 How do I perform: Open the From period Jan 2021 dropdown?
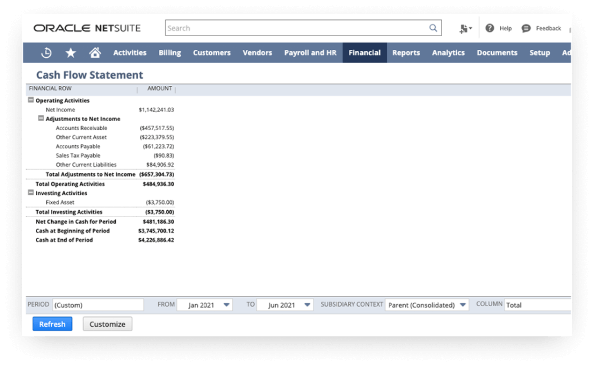pyautogui.click(x=205, y=305)
